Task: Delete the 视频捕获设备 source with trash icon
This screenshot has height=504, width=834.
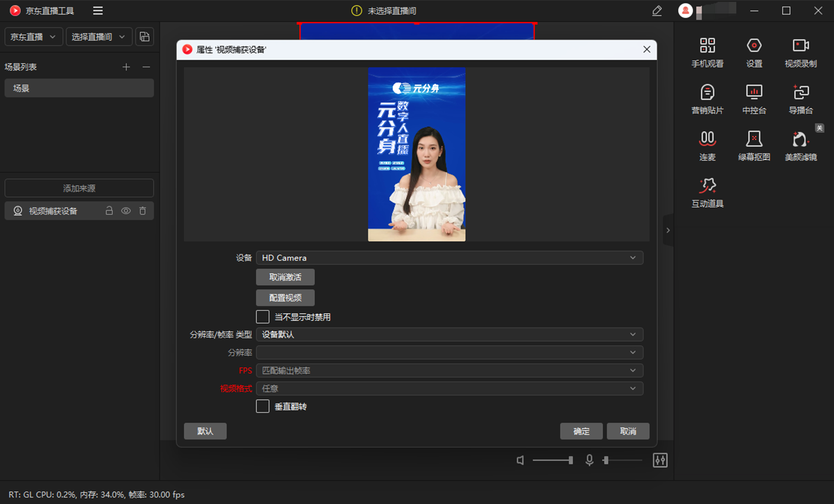Action: click(143, 211)
